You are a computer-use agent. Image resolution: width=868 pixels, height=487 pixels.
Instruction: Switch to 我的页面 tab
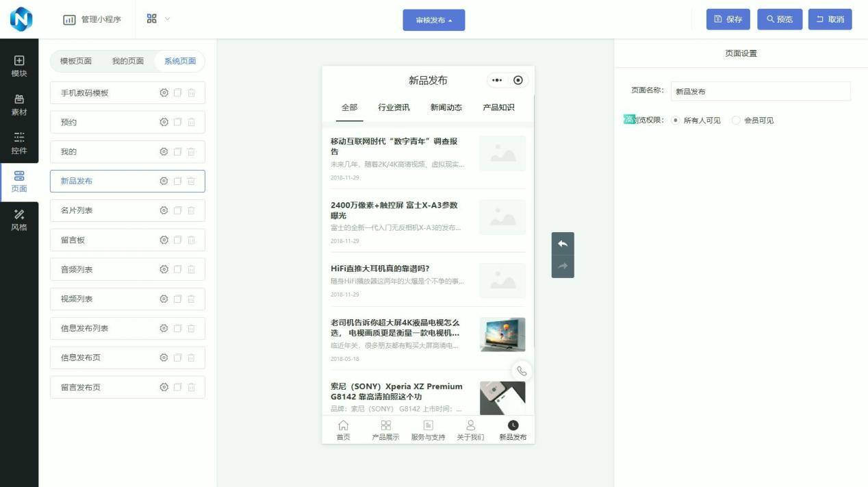click(128, 61)
